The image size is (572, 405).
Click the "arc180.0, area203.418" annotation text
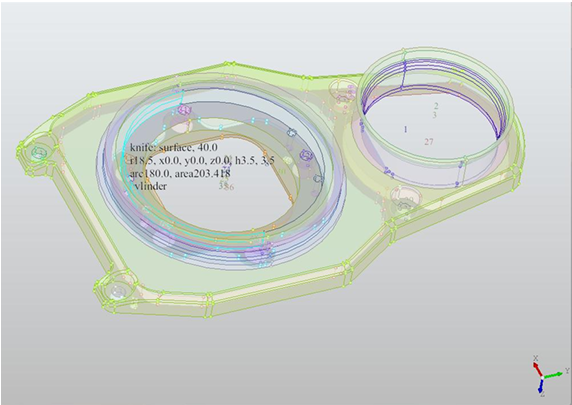[x=180, y=173]
